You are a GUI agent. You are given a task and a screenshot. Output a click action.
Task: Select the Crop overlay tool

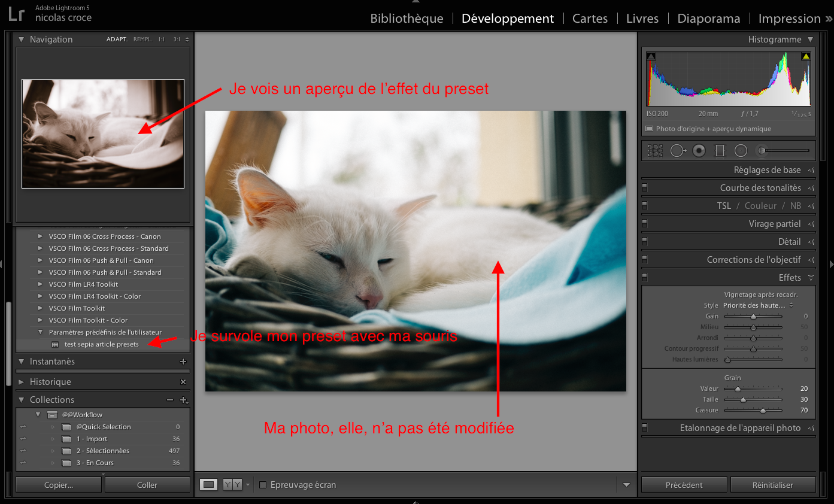(655, 151)
